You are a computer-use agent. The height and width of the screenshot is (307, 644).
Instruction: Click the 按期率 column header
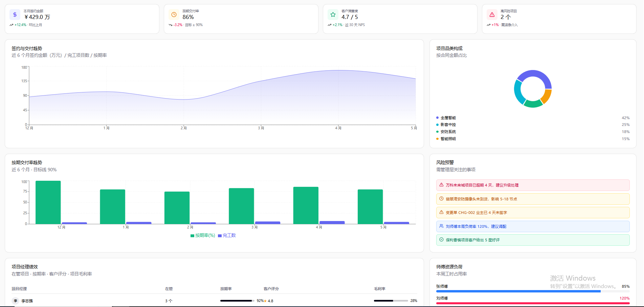tap(226, 289)
